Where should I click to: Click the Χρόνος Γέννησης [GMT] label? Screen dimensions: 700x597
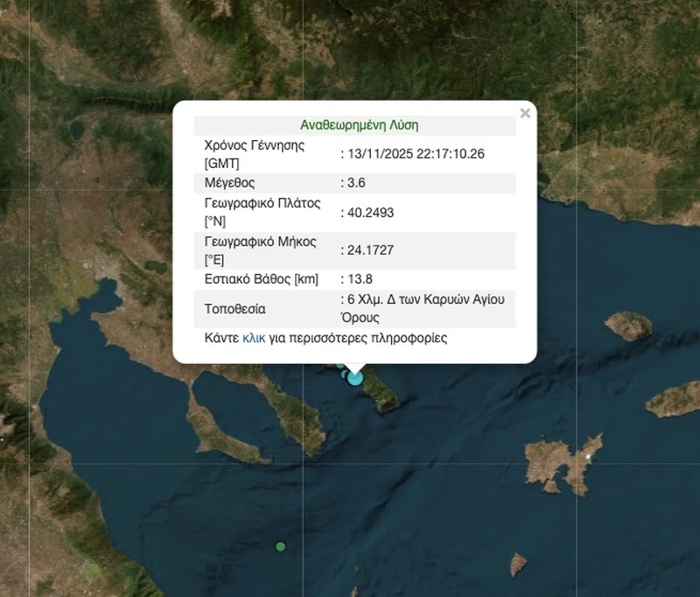[254, 154]
